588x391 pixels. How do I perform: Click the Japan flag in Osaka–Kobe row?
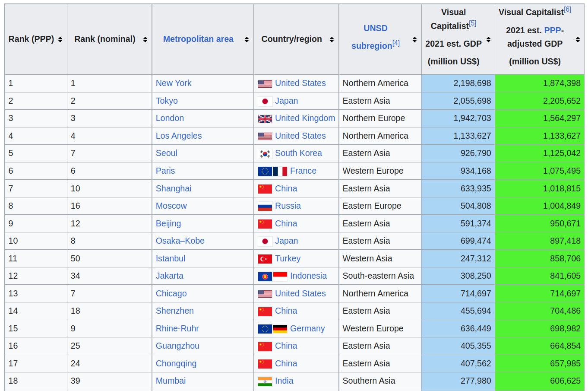pyautogui.click(x=265, y=241)
